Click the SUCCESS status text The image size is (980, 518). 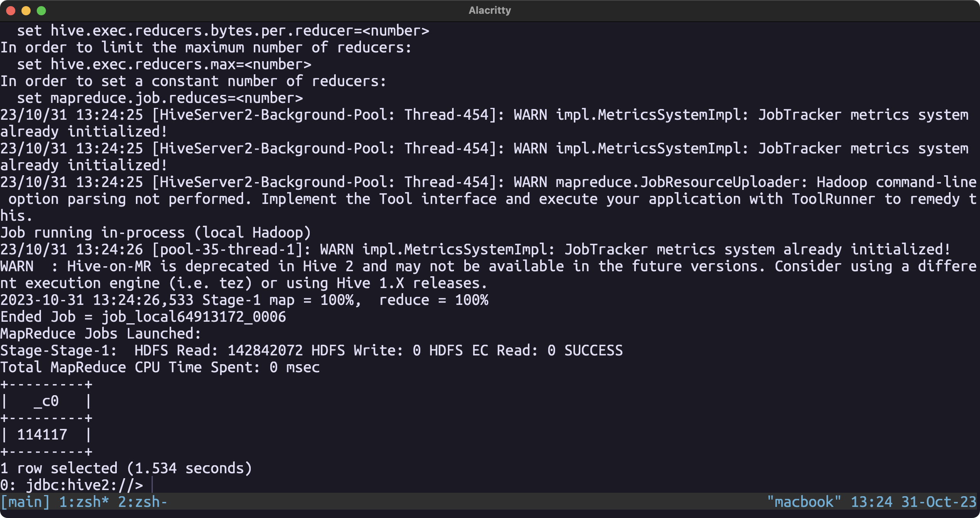coord(593,350)
